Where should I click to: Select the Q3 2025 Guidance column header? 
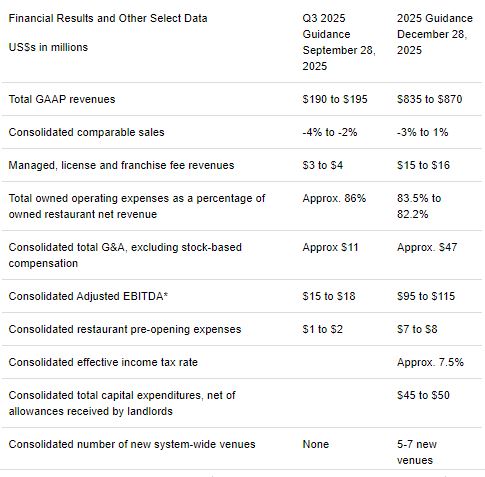(x=339, y=42)
